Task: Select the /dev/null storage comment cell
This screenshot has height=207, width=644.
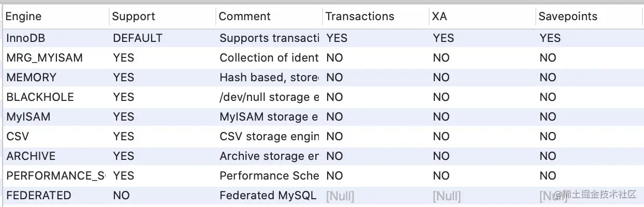Action: [269, 97]
